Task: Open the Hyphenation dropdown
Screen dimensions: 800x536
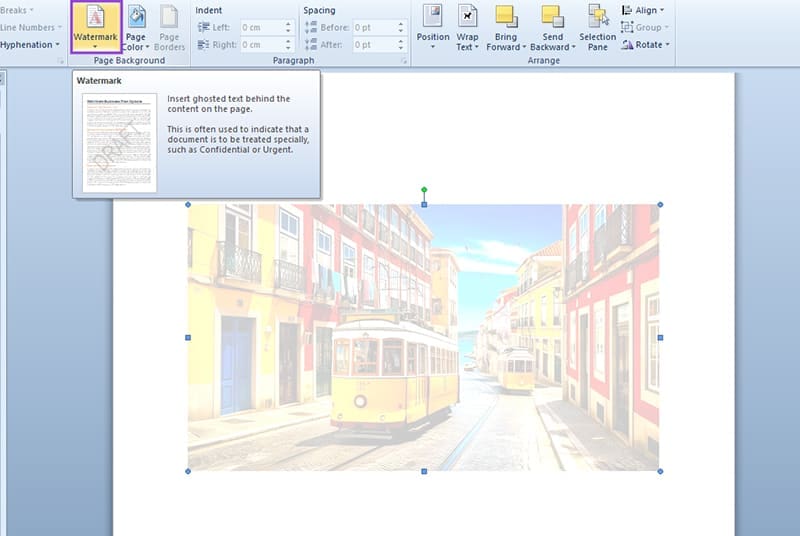Action: [30, 45]
